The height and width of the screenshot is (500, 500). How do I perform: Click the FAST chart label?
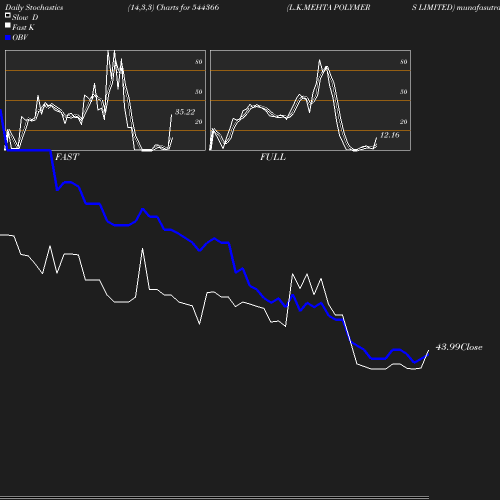(67, 157)
